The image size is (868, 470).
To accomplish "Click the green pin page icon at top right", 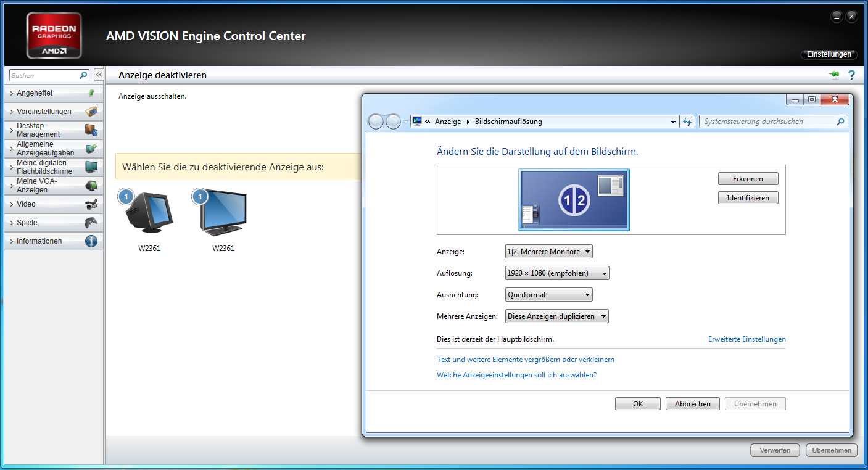I will tap(834, 75).
